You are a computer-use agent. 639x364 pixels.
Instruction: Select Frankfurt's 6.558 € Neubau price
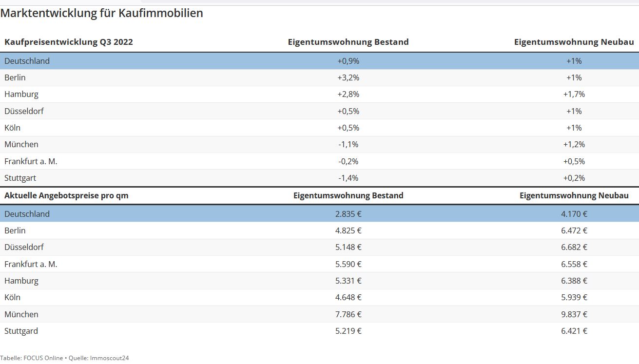tap(574, 264)
